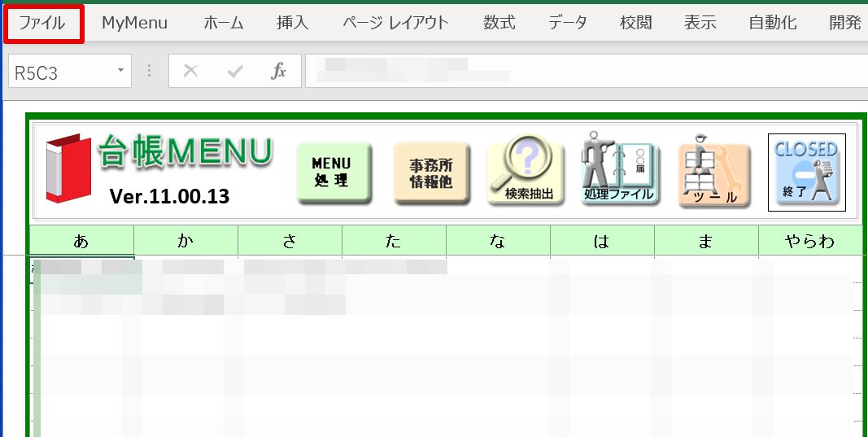Screen dimensions: 868x437
Task: Switch to the 表示 tab
Action: pos(700,24)
